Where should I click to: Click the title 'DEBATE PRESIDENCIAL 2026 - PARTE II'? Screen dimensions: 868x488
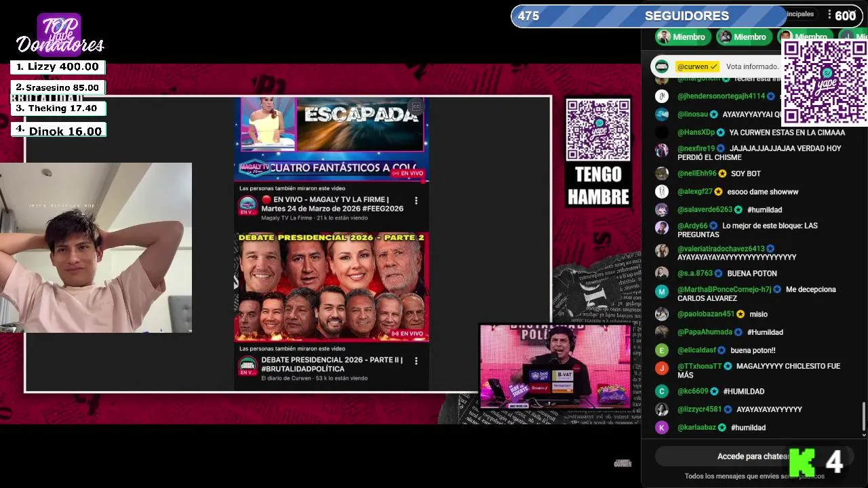[x=332, y=364]
